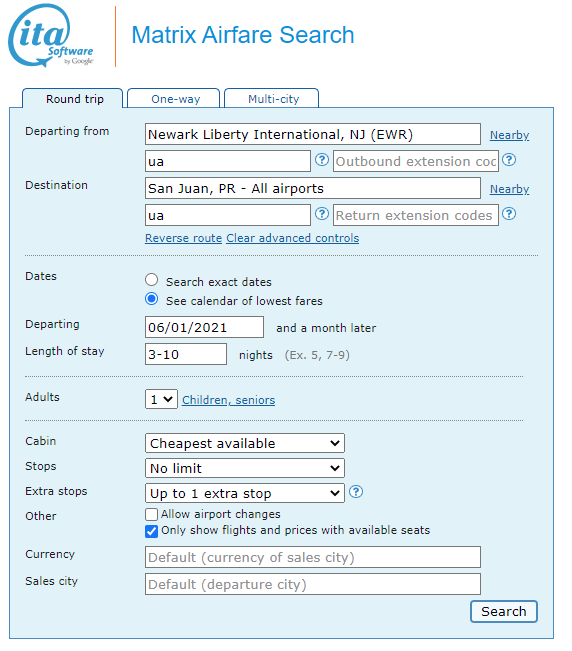Switch to the Multi-city tab
572x651 pixels.
pyautogui.click(x=272, y=99)
